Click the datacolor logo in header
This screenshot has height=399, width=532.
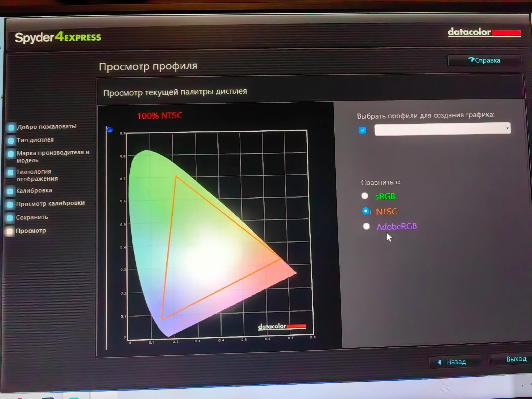click(484, 33)
